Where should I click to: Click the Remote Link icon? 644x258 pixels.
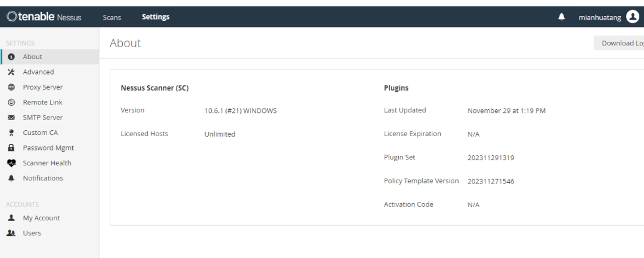point(11,103)
